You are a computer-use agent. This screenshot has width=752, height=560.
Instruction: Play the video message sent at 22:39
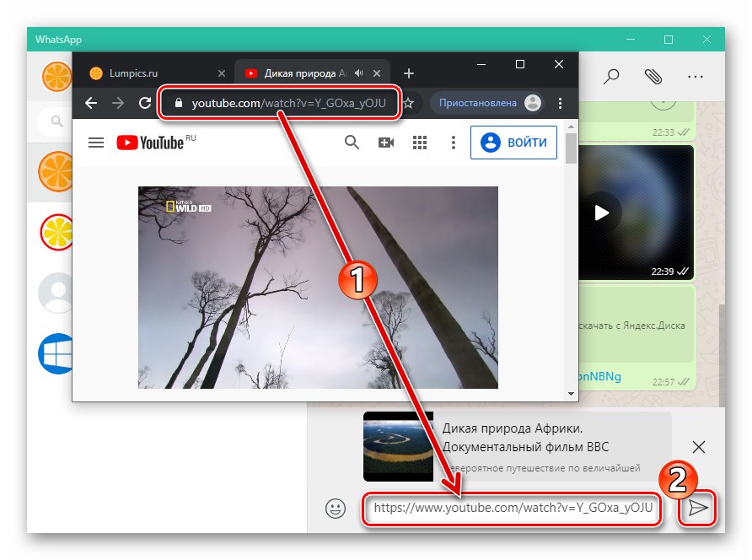(x=601, y=213)
